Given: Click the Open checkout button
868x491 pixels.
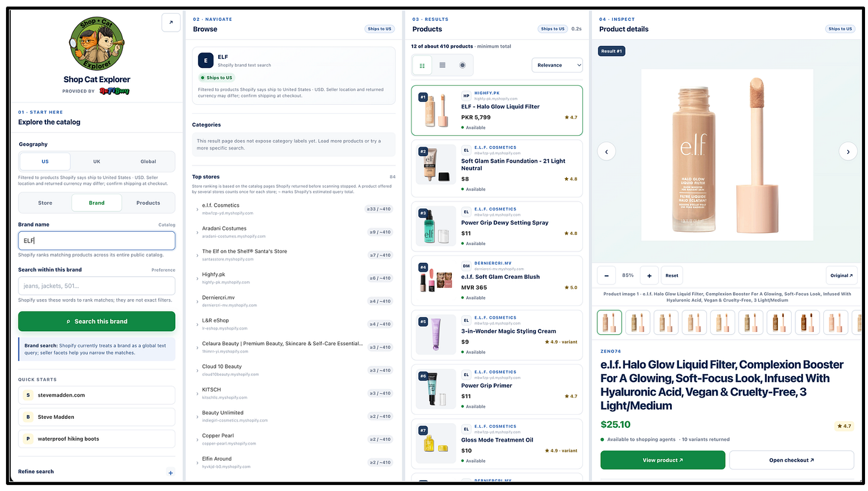Looking at the screenshot, I should click(792, 460).
